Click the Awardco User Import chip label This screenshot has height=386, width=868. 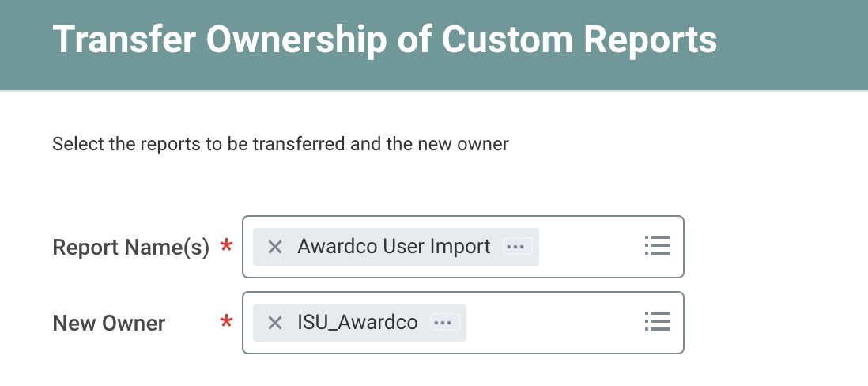coord(394,247)
